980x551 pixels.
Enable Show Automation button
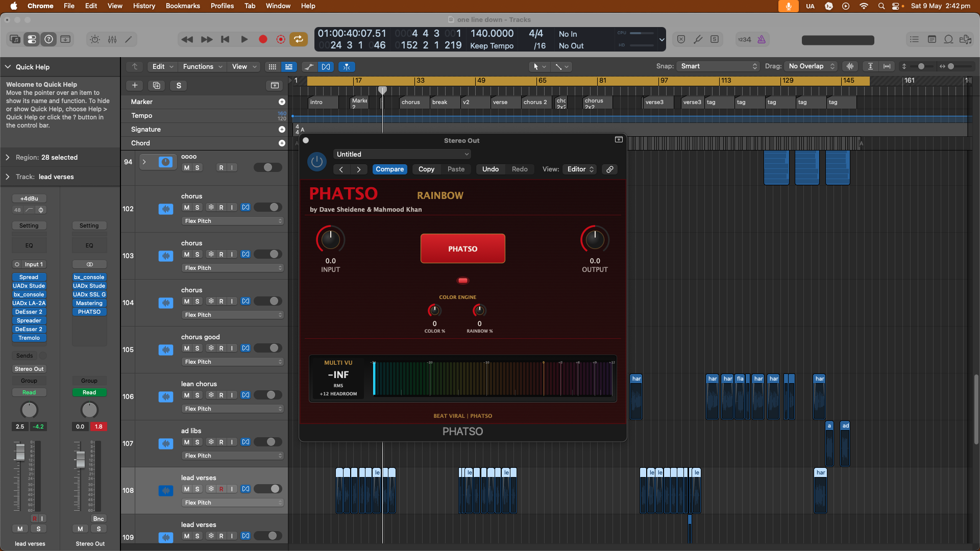[x=309, y=67]
